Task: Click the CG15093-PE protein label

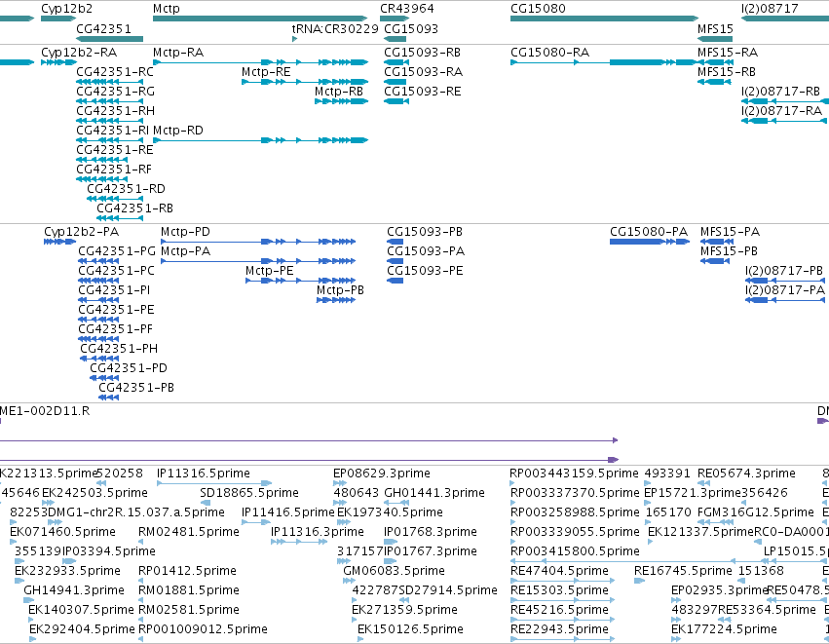Action: [425, 271]
